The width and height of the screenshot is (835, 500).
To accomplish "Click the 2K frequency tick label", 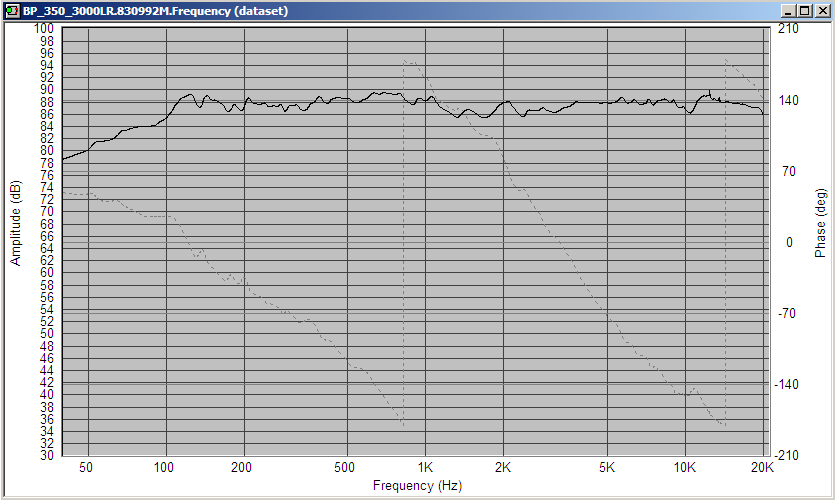I will coord(503,468).
